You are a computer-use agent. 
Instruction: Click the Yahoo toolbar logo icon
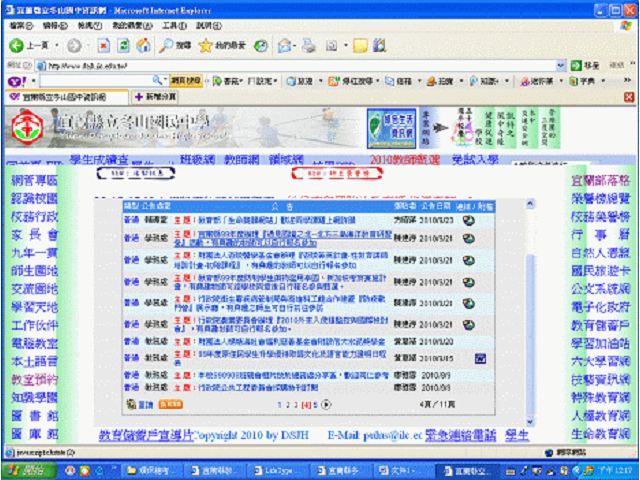[13, 81]
